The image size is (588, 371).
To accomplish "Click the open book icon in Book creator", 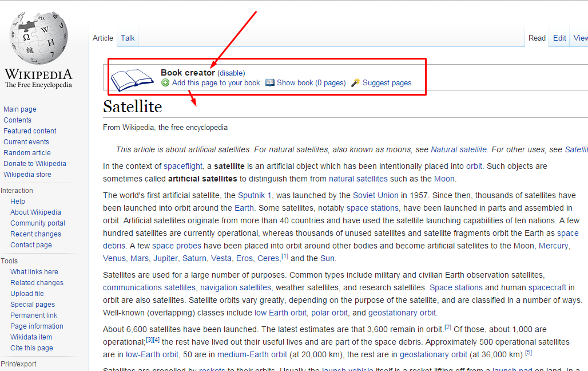I will [132, 80].
